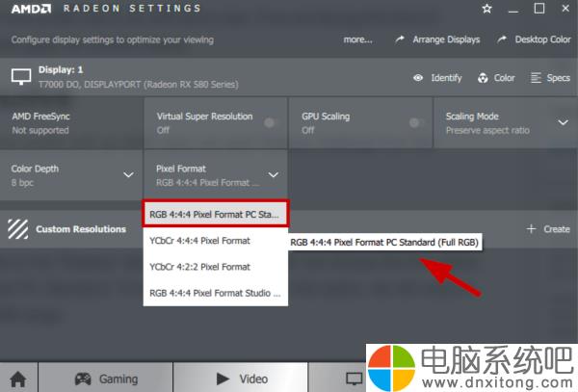This screenshot has width=578, height=392.
Task: Switch to the Gaming tab
Action: coord(106,379)
